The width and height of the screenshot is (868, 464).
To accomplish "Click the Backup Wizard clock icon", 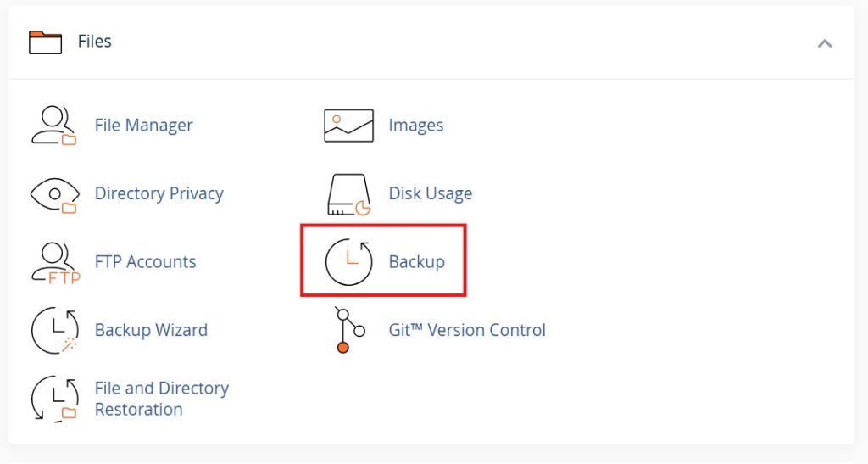I will tap(54, 330).
